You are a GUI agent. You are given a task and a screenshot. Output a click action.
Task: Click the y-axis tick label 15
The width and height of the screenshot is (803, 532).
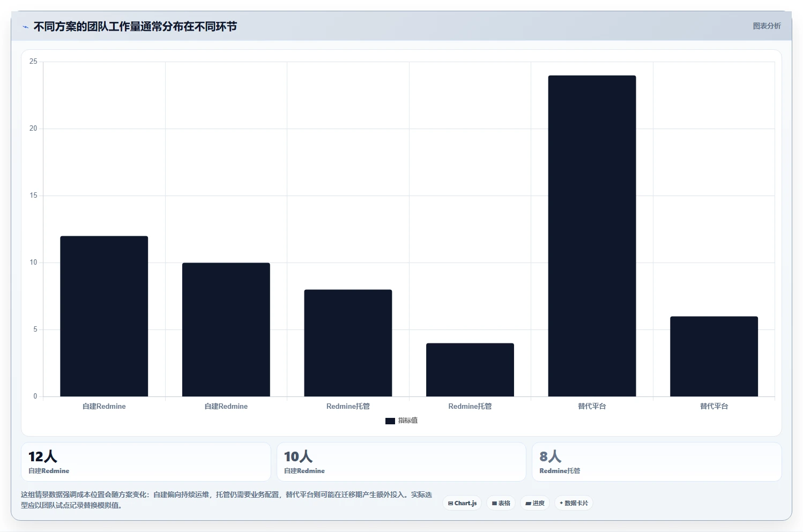tap(33, 196)
